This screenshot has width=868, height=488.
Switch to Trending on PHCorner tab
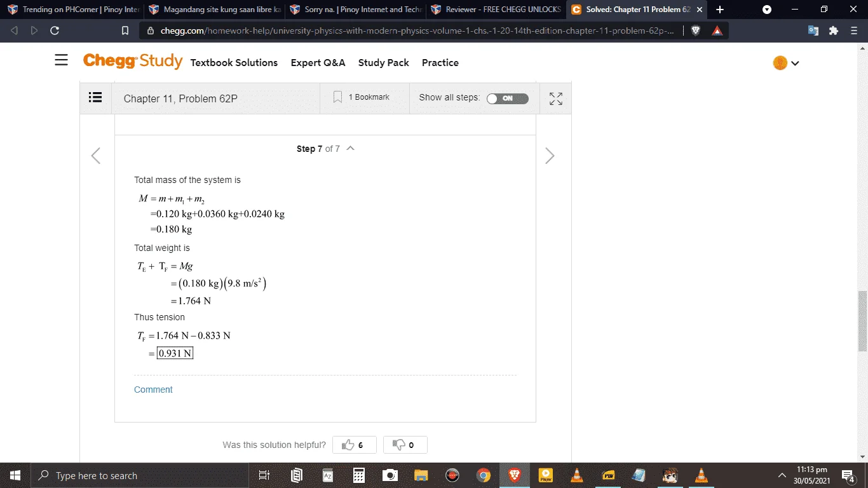(72, 10)
